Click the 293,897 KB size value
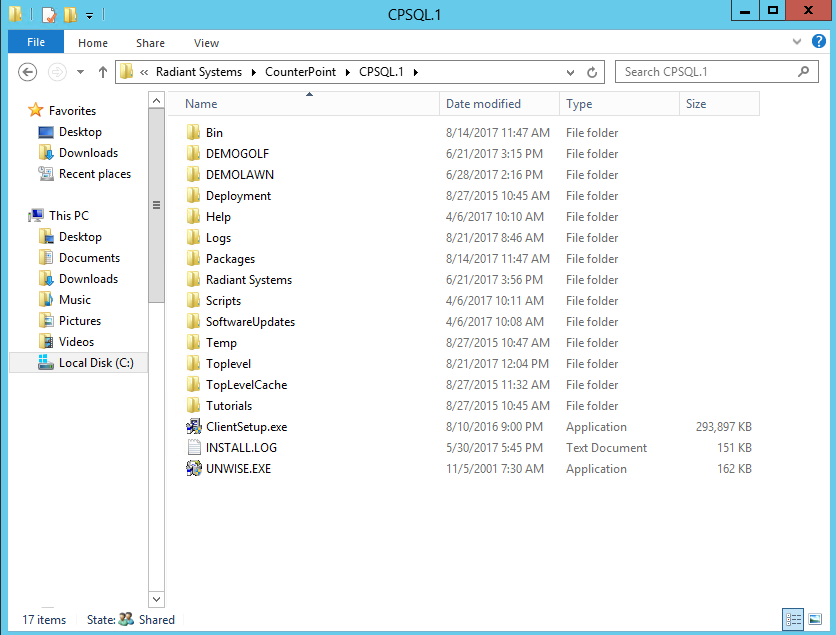Screen dimensions: 836x635 [724, 427]
